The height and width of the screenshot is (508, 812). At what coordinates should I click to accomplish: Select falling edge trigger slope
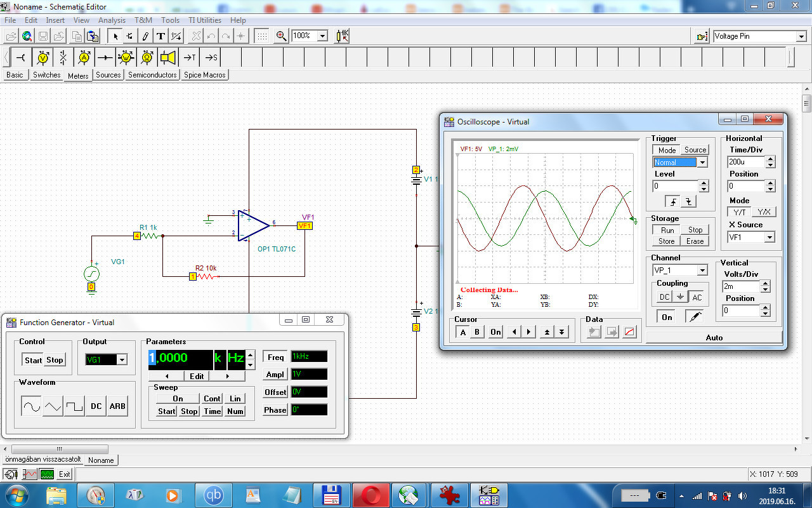pos(688,201)
